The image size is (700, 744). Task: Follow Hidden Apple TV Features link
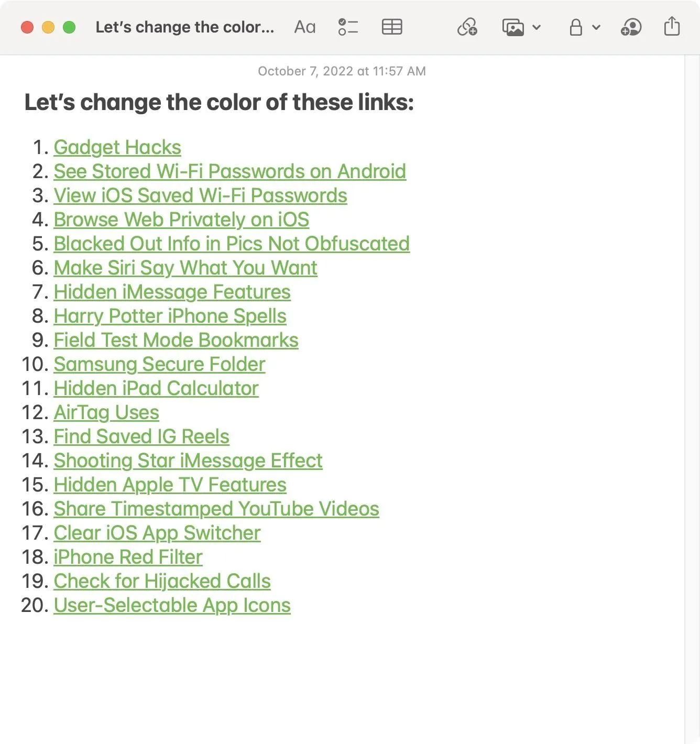pyautogui.click(x=170, y=485)
